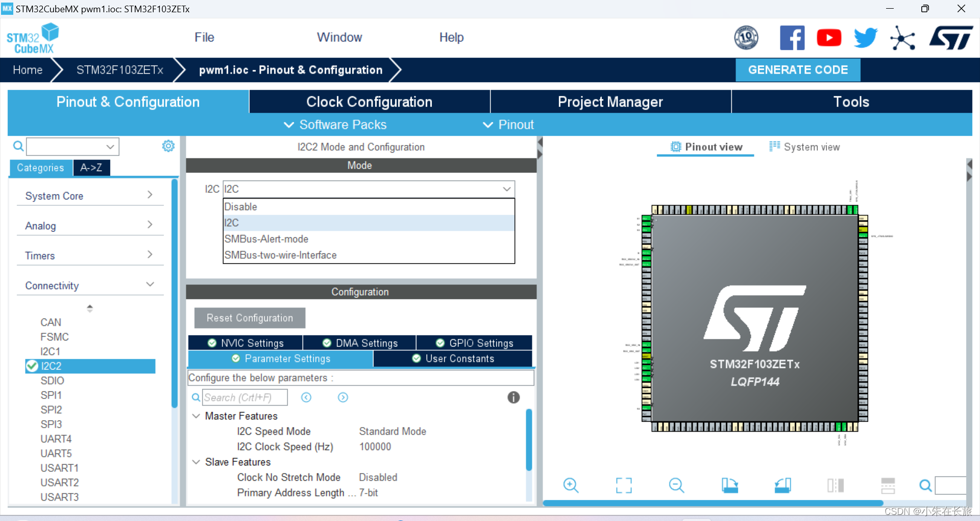Expand the System Core category

tap(150, 195)
